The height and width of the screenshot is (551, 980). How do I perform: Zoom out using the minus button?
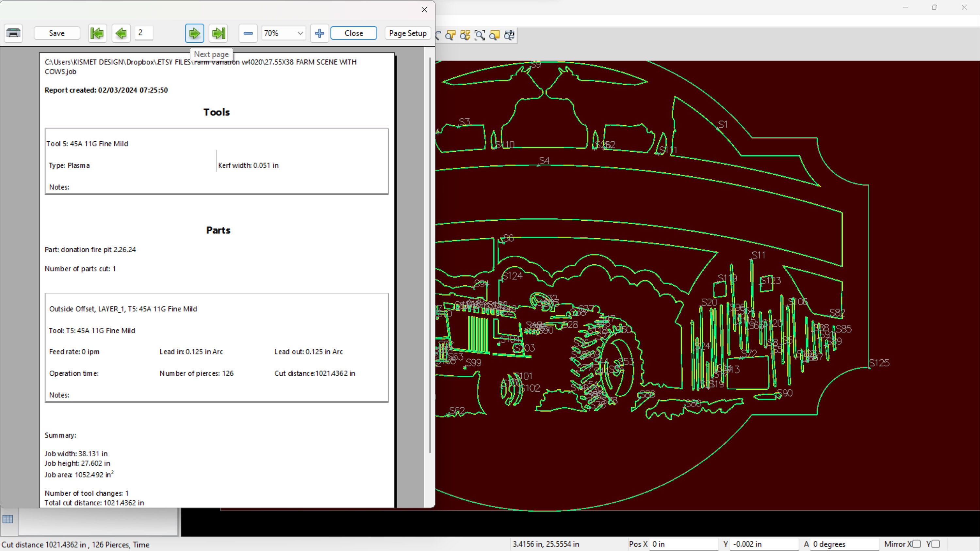(248, 33)
